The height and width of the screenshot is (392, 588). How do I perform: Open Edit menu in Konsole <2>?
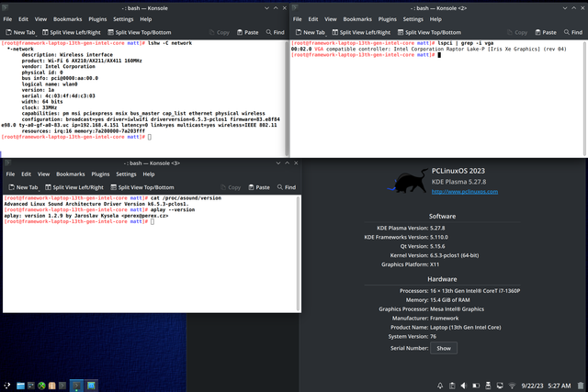coord(313,19)
